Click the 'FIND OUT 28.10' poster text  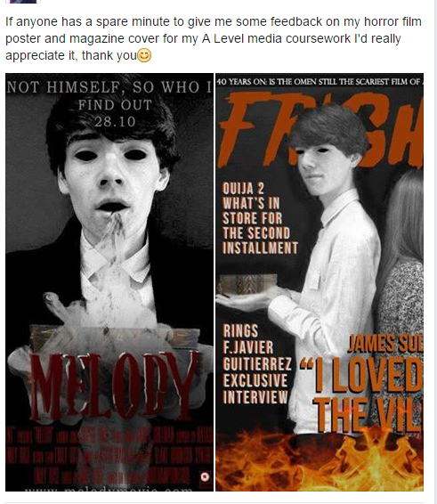115,113
